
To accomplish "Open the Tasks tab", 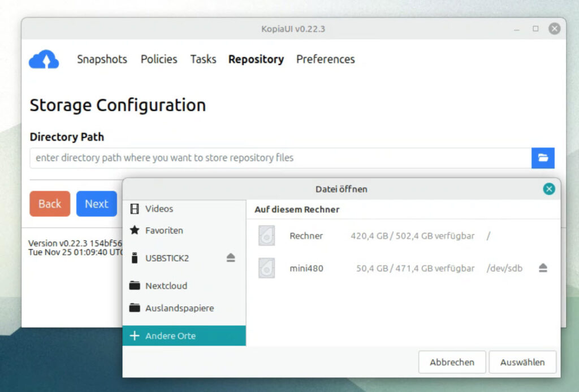I will (203, 59).
